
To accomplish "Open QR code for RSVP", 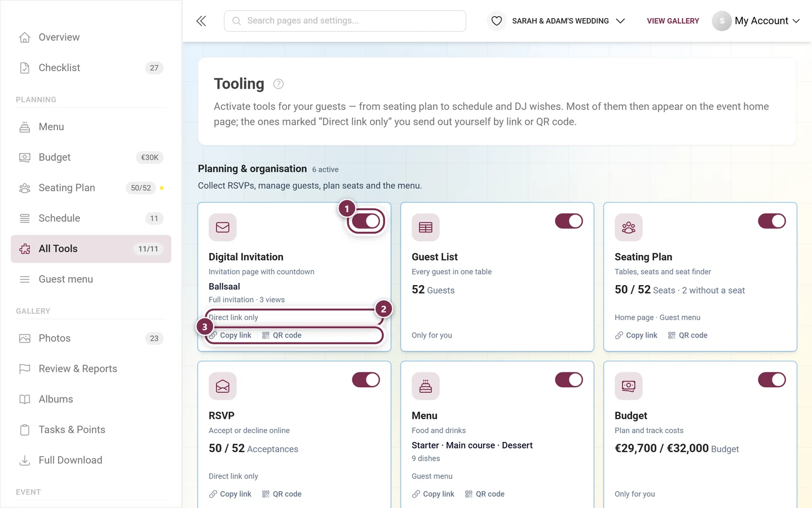I will (281, 494).
